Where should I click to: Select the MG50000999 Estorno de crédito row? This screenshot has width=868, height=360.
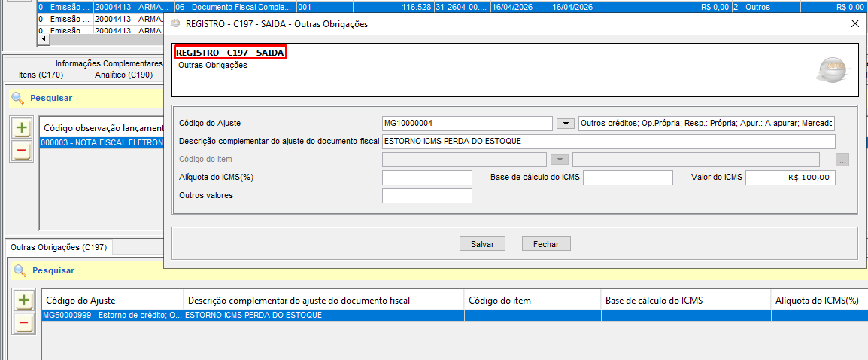[113, 316]
